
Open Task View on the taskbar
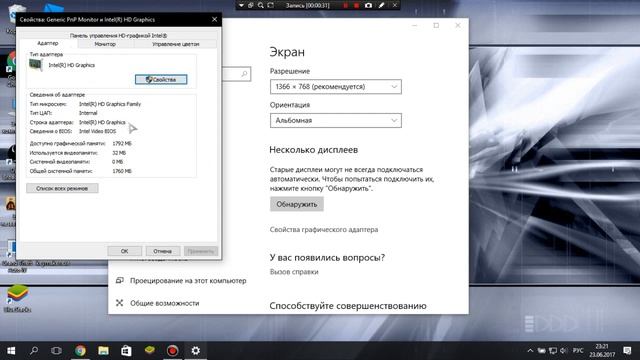click(56, 351)
